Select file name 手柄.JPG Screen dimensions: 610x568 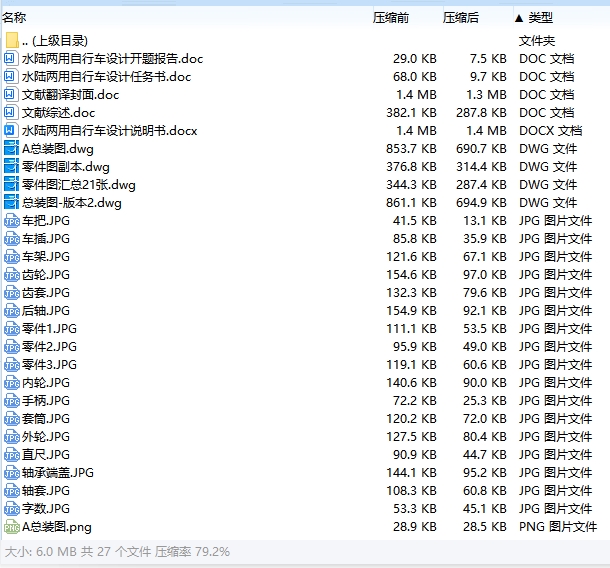coord(46,401)
